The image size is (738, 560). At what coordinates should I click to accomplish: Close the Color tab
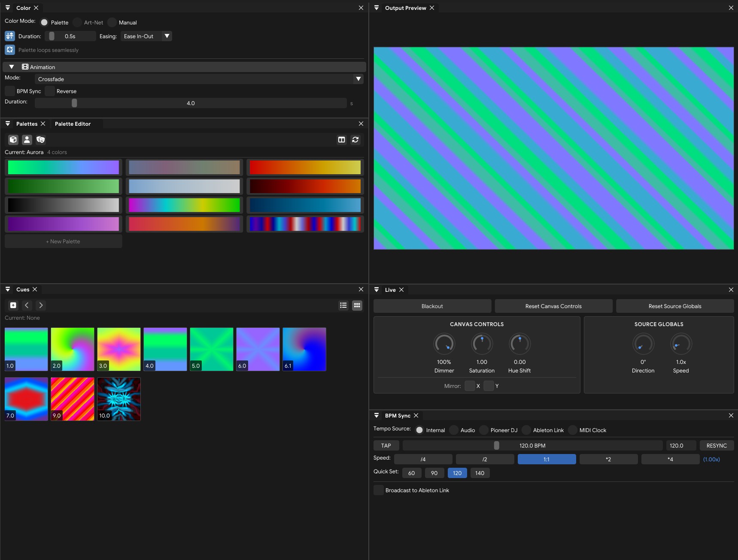(x=36, y=8)
